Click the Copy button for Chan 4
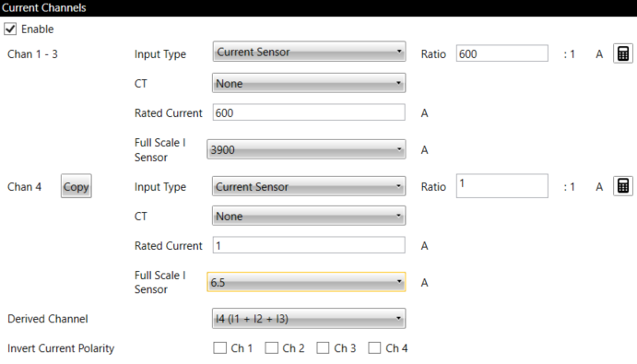Image resolution: width=637 pixels, height=364 pixels. pyautogui.click(x=76, y=186)
